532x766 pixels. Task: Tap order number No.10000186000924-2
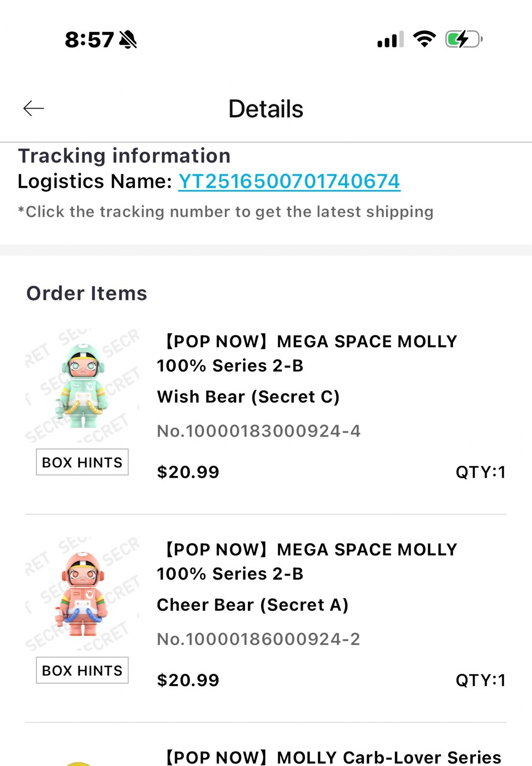[x=258, y=639]
